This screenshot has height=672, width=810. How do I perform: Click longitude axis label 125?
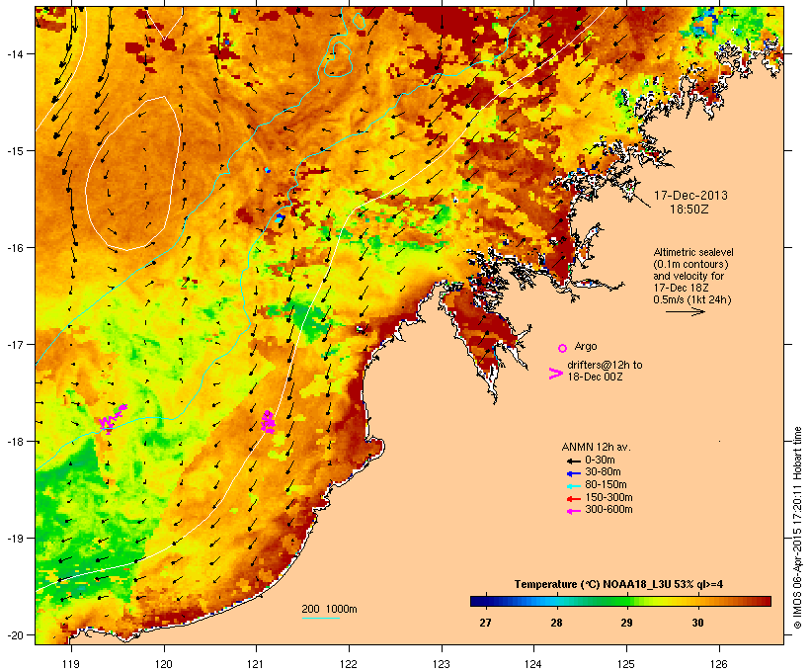(626, 664)
